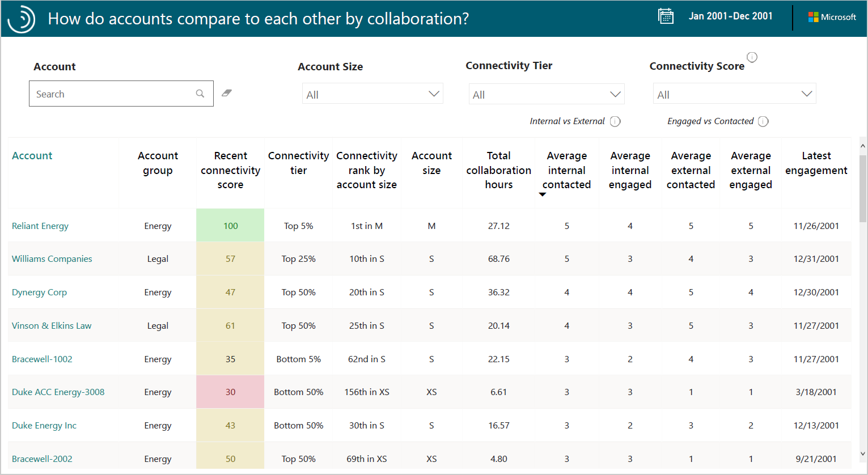
Task: Open the Duke ACC Energy-3008 link
Action: 58,392
